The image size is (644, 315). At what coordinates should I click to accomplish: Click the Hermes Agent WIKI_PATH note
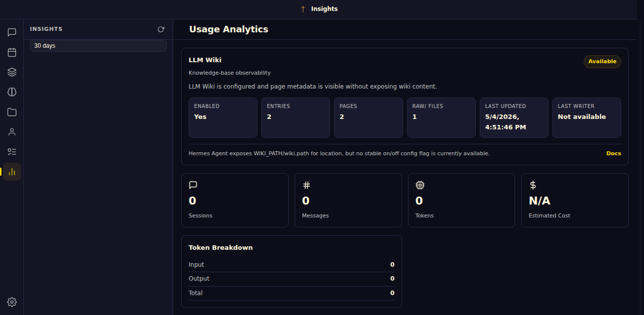coord(339,153)
